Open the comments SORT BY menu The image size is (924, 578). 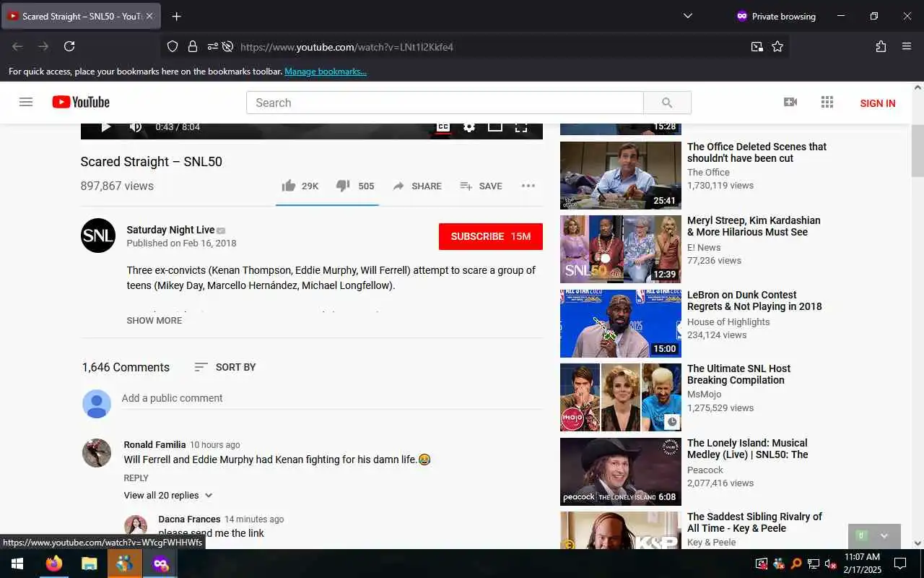(225, 367)
